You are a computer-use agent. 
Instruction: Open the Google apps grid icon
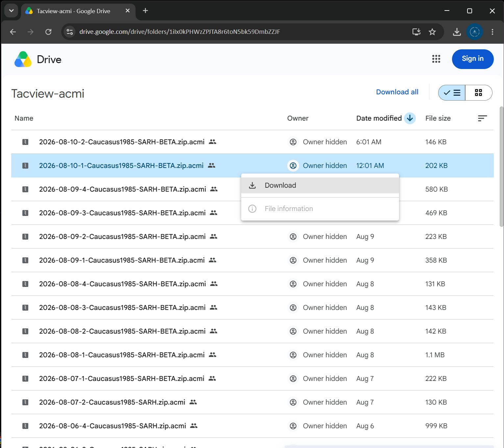pos(436,59)
